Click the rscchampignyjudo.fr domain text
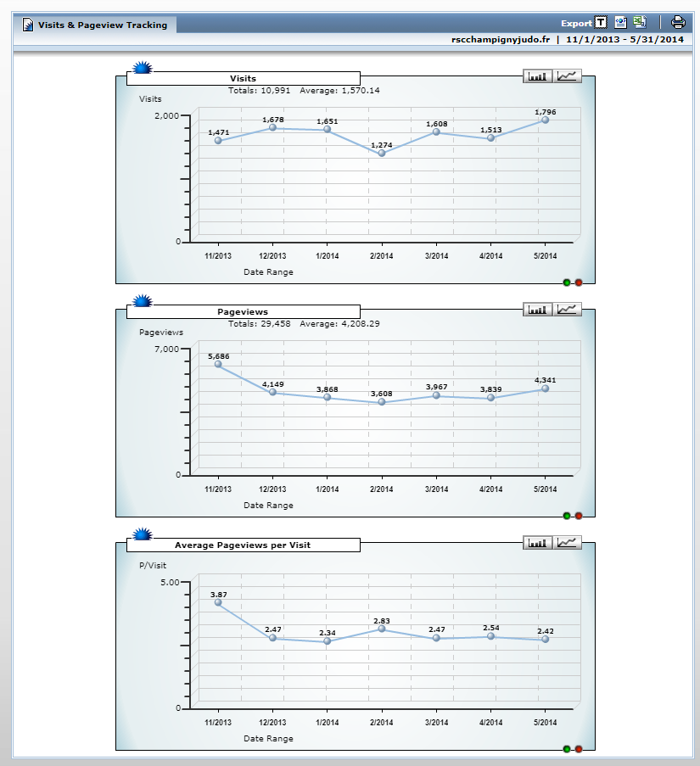Screen dimensions: 700x766 (501, 40)
